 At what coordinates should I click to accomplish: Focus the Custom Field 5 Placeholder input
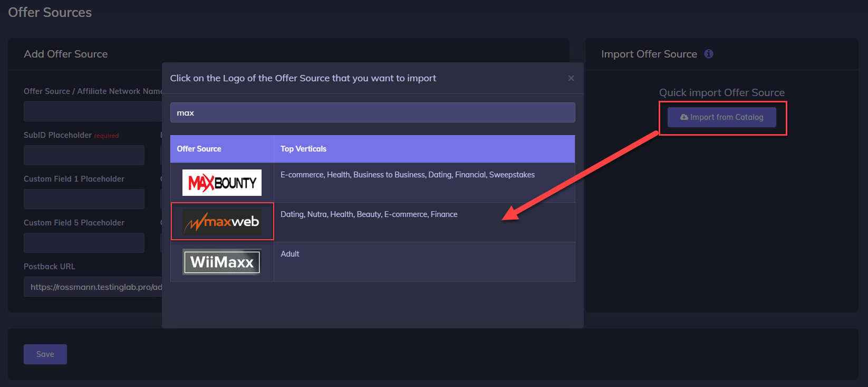coord(84,243)
